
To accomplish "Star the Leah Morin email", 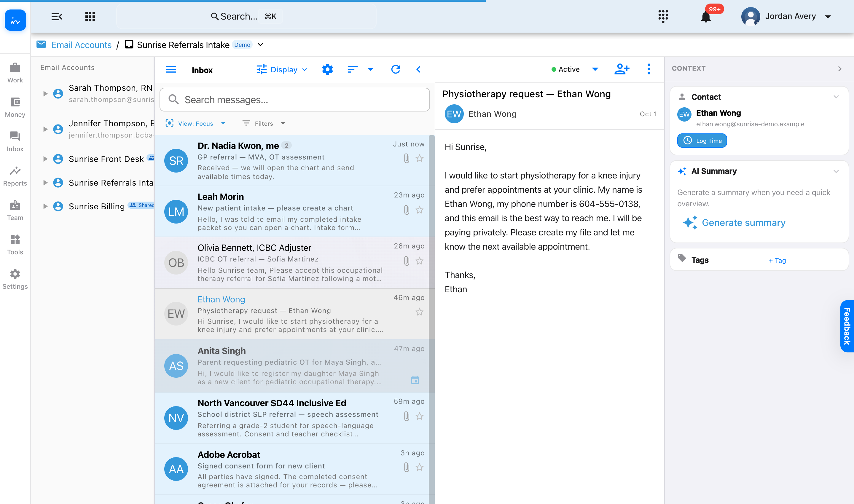I will (x=420, y=210).
